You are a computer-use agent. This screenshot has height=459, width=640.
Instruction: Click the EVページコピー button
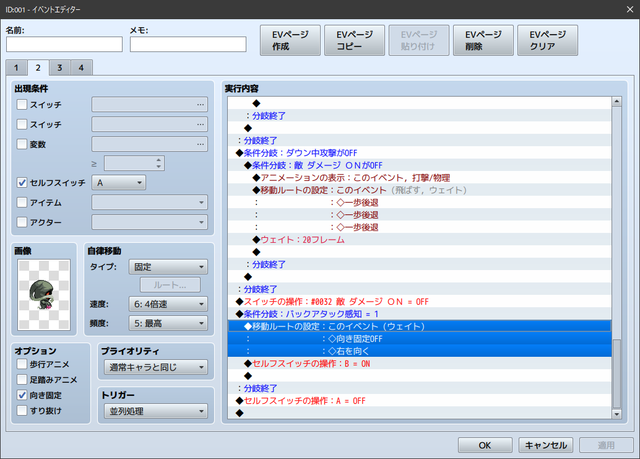click(x=354, y=40)
